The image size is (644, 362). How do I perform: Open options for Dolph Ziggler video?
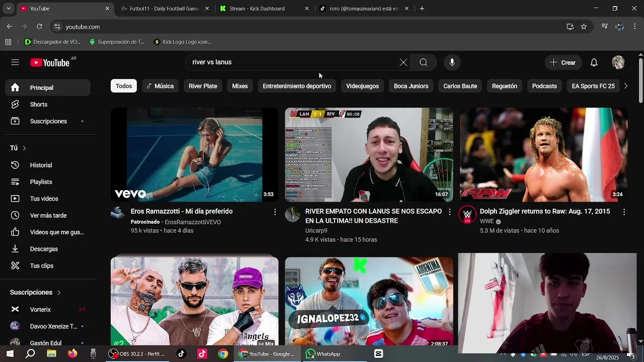(x=624, y=212)
